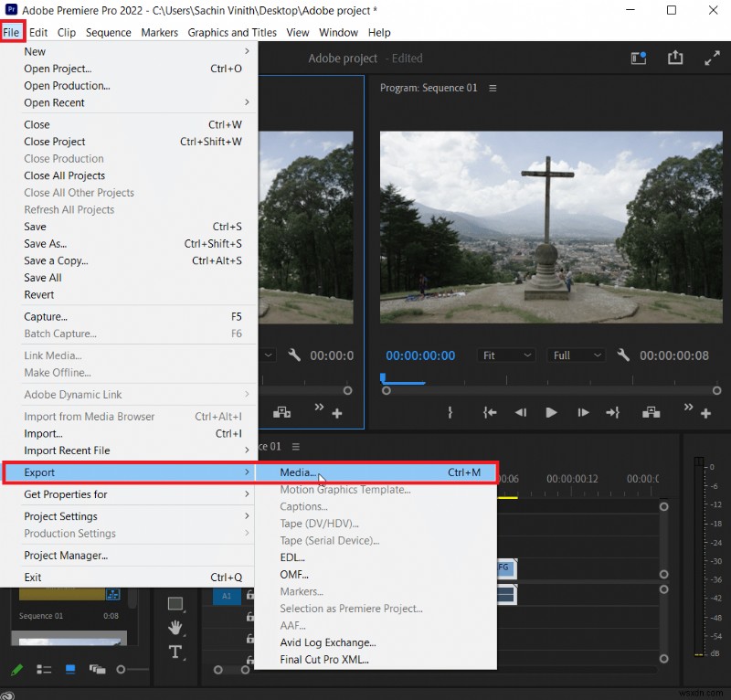Toggle the project's read-only green pencil icon
The width and height of the screenshot is (731, 700).
click(16, 670)
